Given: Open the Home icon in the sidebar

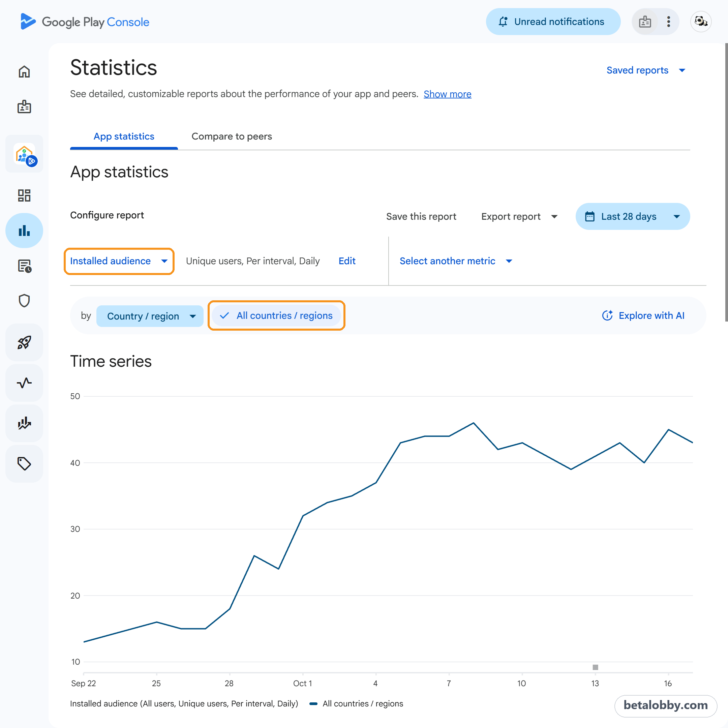Looking at the screenshot, I should pyautogui.click(x=24, y=71).
